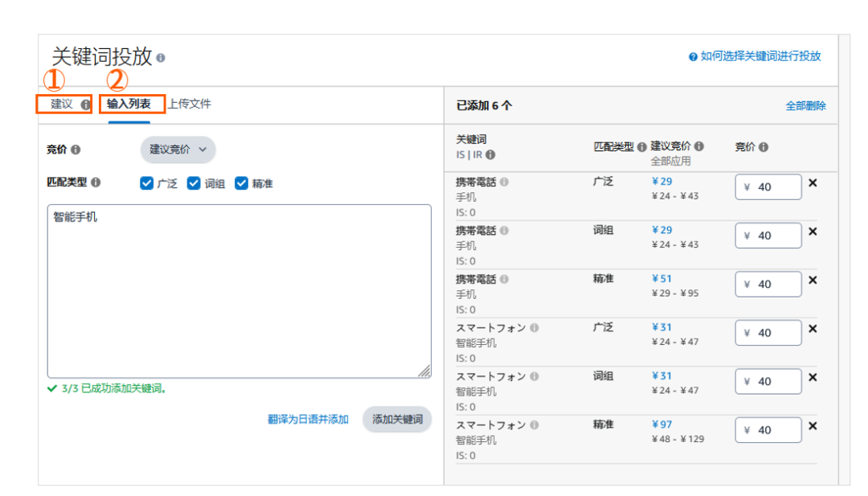Screen dimensions: 868x496
Task: Remove 携帯電話 广泛 keyword with X
Action: click(813, 182)
